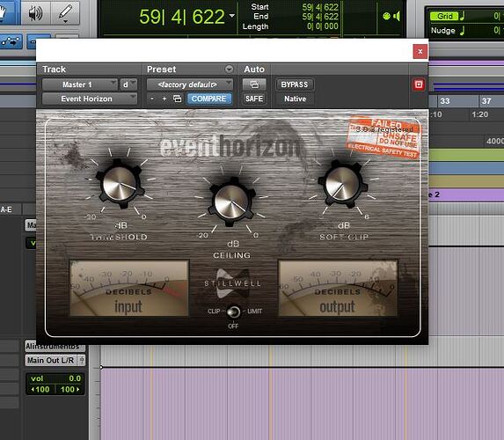Select the A-E inserts column header
The width and height of the screenshot is (504, 440).
pos(6,209)
